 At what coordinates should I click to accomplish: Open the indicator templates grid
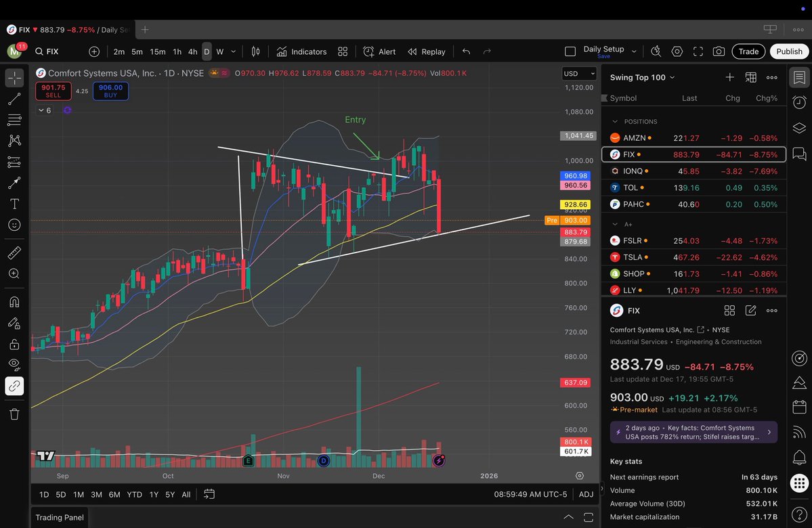(x=343, y=51)
